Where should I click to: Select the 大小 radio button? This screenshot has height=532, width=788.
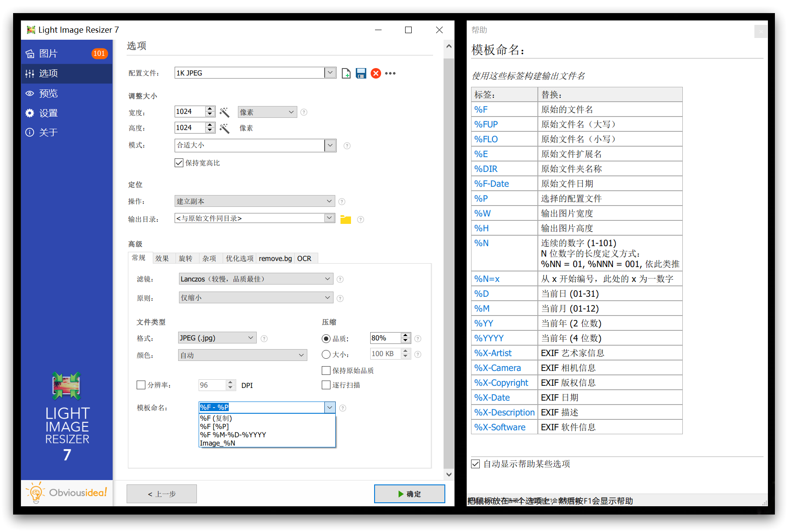coord(326,354)
